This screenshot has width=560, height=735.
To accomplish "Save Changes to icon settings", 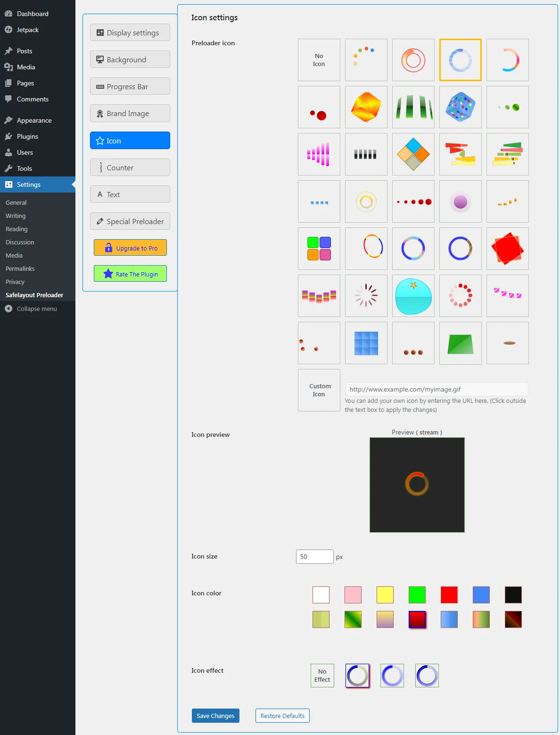I will tap(215, 716).
